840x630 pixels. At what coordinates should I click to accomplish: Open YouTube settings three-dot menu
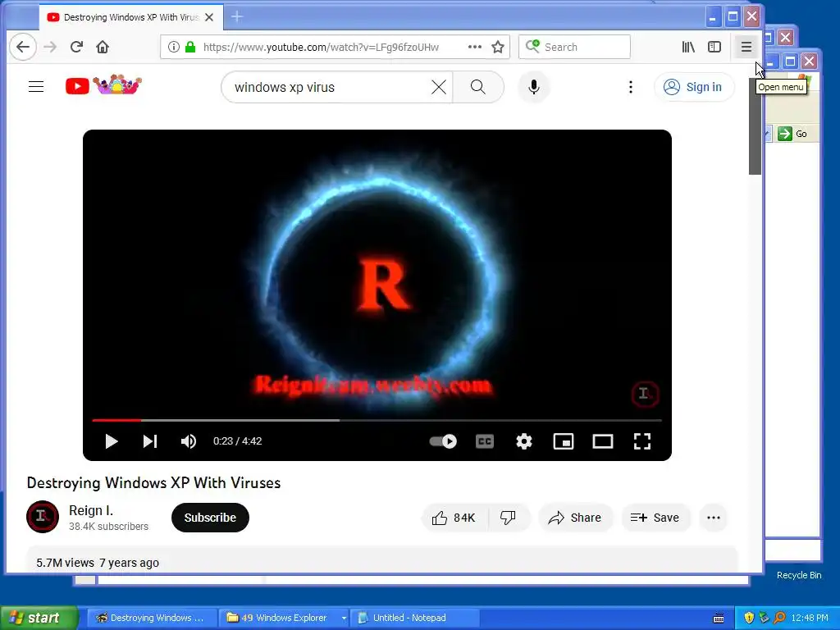point(631,87)
